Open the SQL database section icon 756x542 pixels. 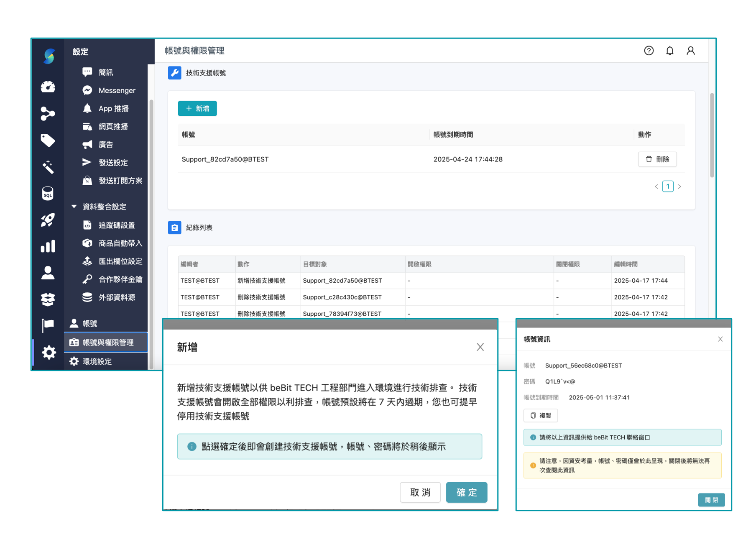(x=49, y=194)
